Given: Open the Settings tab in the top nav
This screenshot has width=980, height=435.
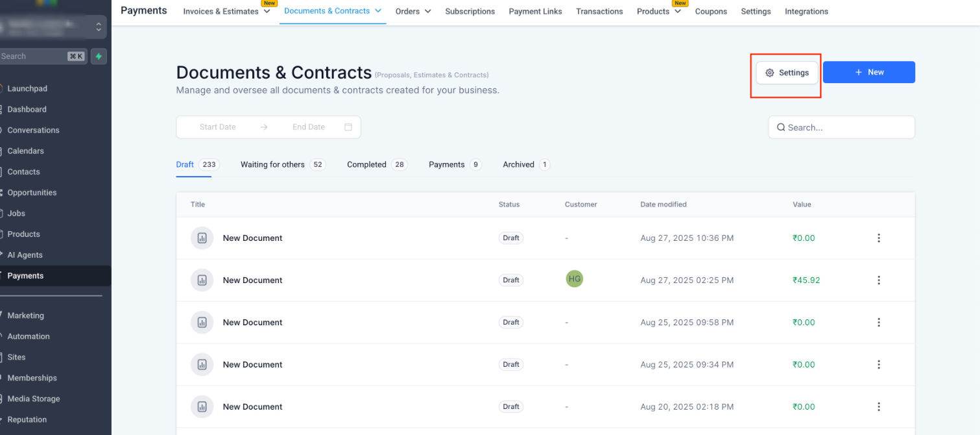Looking at the screenshot, I should click(756, 12).
